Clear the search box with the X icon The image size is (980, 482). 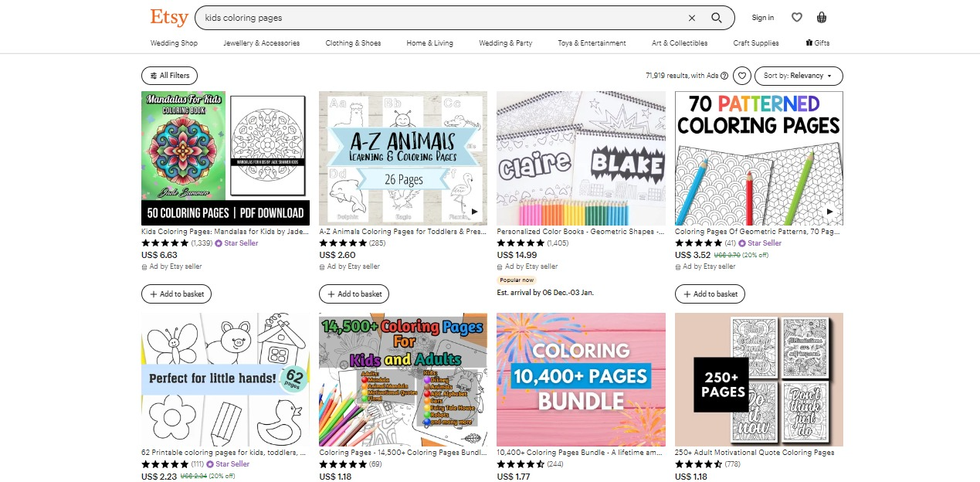[x=692, y=18]
